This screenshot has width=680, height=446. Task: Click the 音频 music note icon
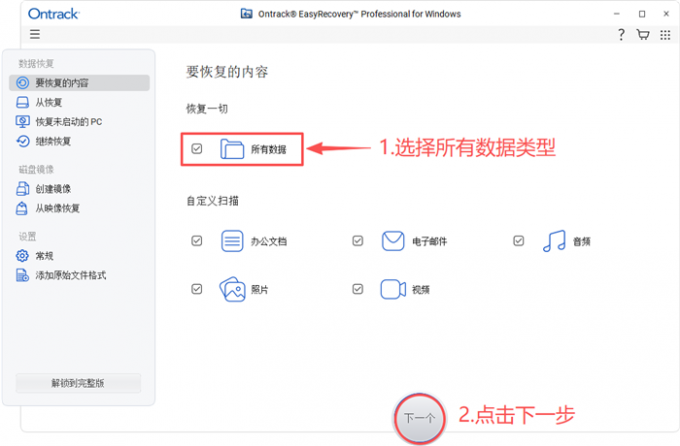(x=554, y=241)
